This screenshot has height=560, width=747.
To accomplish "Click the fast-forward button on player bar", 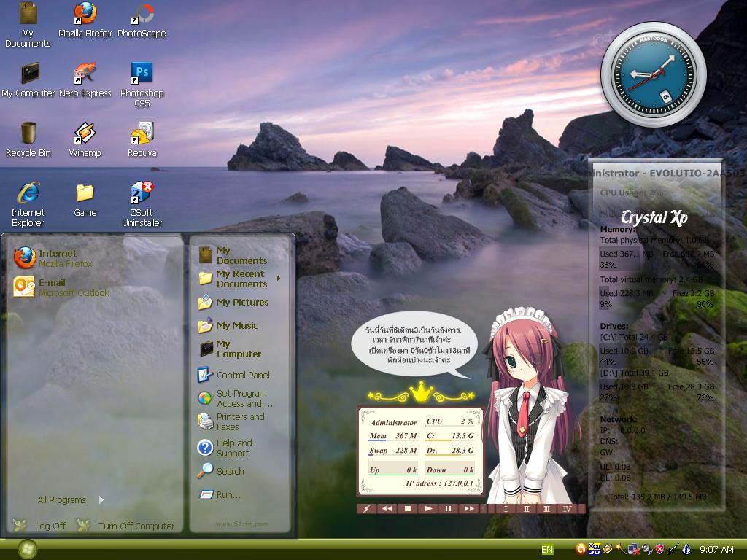I will point(469,508).
